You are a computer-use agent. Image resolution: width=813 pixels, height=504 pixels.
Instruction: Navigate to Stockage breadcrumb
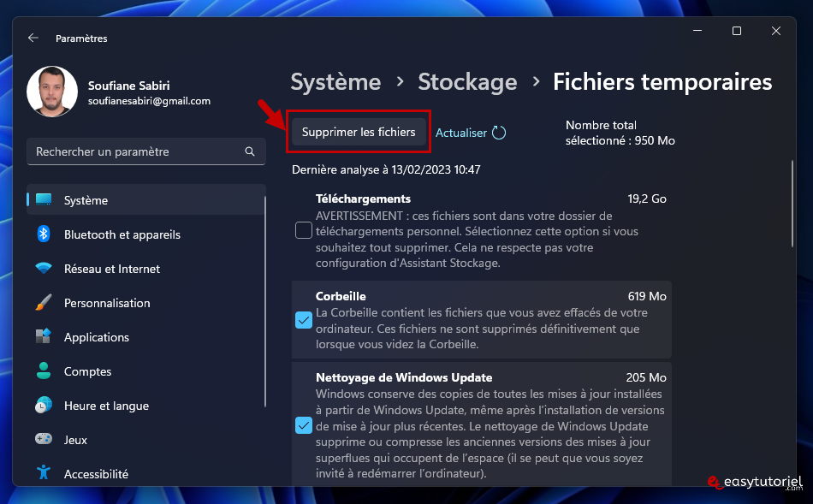[x=467, y=82]
